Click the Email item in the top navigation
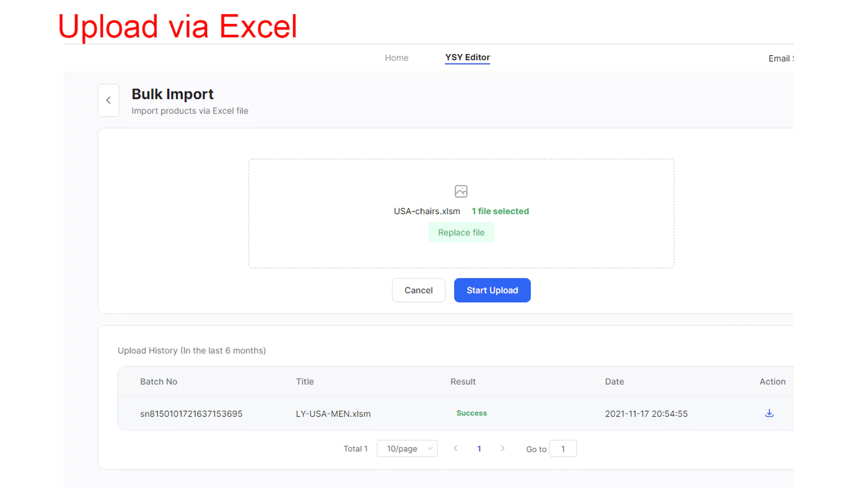Screen dimensions: 868x488 click(x=780, y=59)
